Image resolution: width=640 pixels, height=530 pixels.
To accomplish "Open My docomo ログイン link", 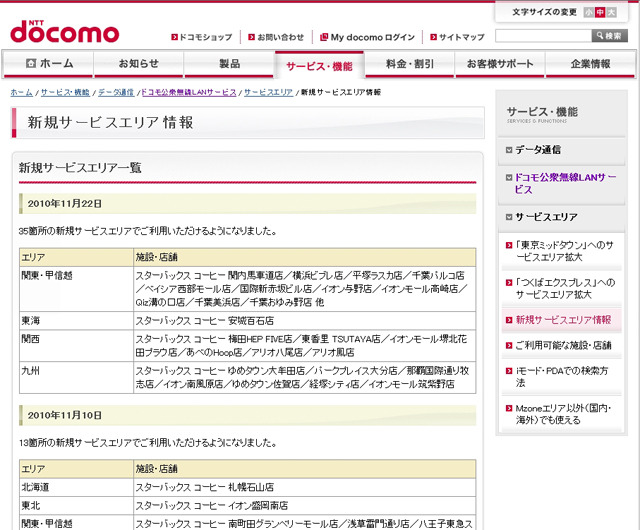I will tap(372, 37).
